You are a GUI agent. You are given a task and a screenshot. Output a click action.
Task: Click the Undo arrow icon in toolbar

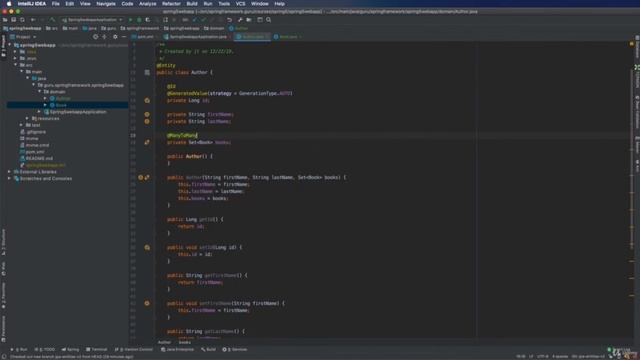[x=229, y=20]
